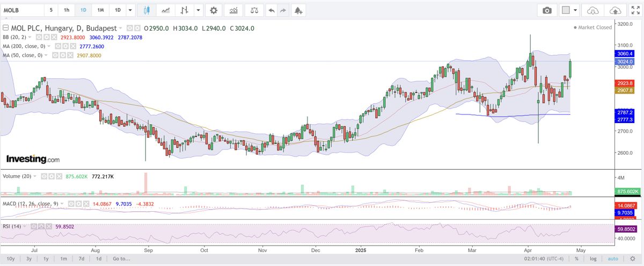
Task: Remove the RSI (14) indicator
Action: coord(49,226)
